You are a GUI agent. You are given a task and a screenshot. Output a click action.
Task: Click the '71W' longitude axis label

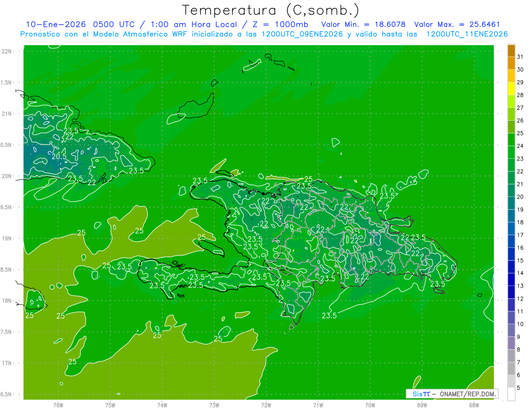(x=318, y=405)
